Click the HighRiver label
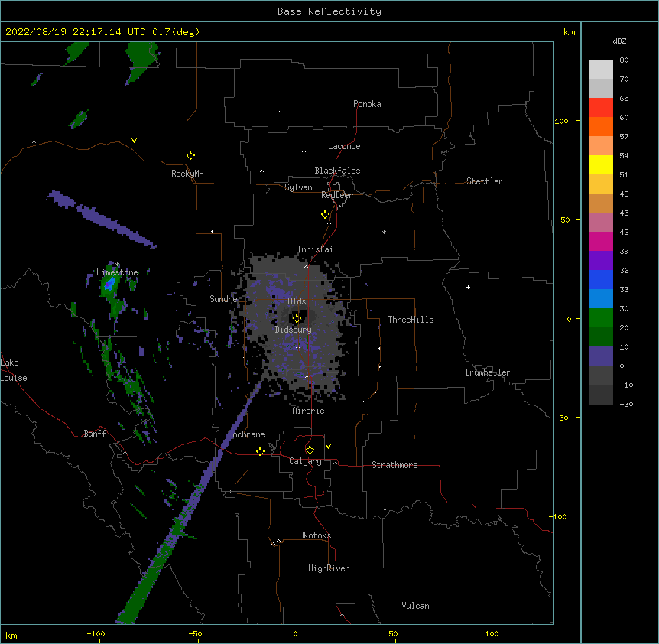 [x=329, y=568]
